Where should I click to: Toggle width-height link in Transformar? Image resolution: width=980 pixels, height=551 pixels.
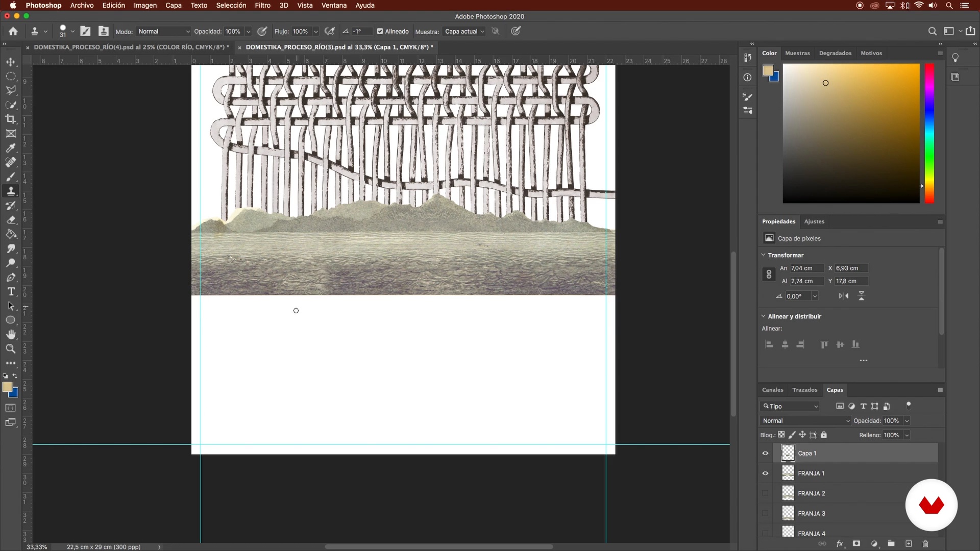(x=769, y=274)
